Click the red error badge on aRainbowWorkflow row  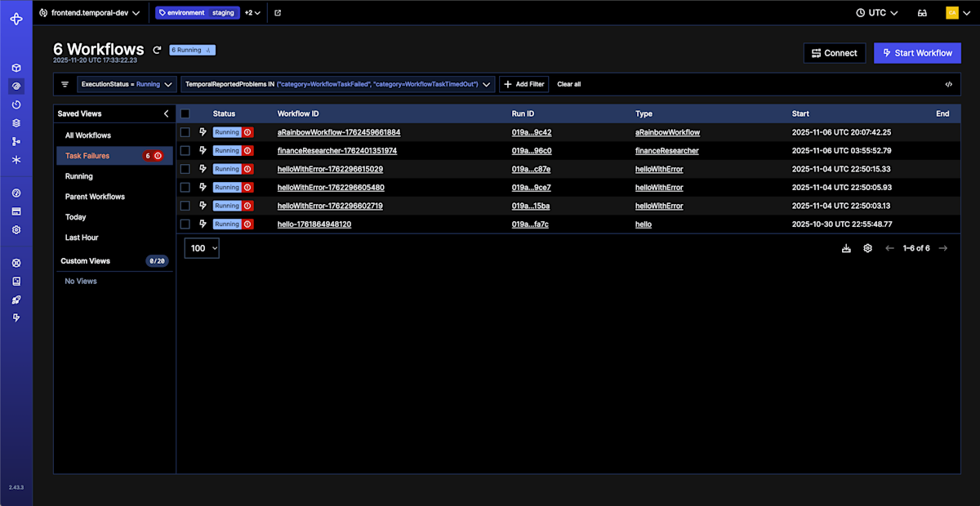(247, 132)
